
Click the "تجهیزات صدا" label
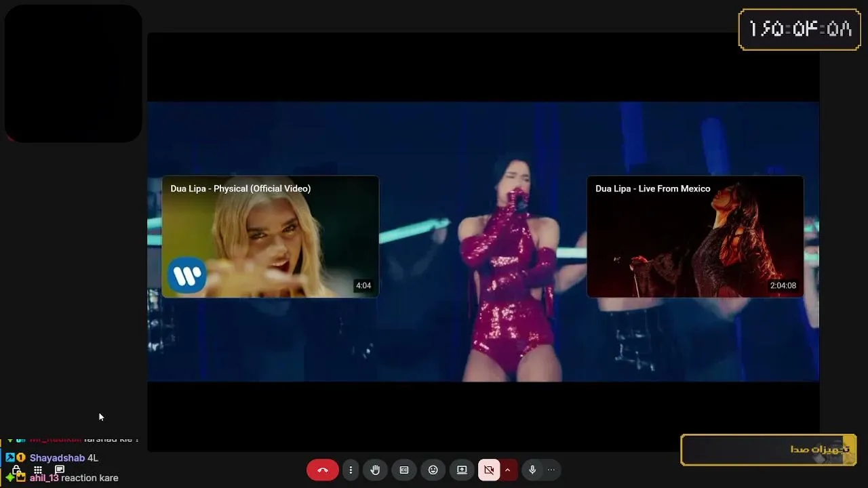(x=820, y=449)
